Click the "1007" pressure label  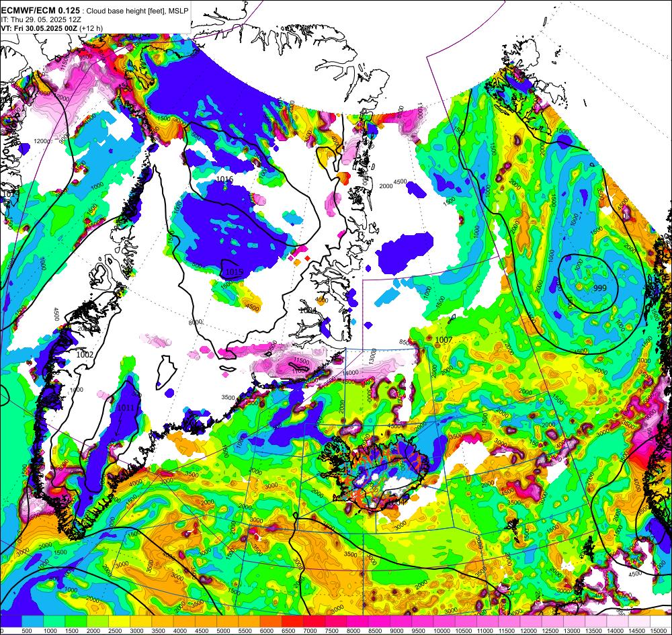point(444,340)
